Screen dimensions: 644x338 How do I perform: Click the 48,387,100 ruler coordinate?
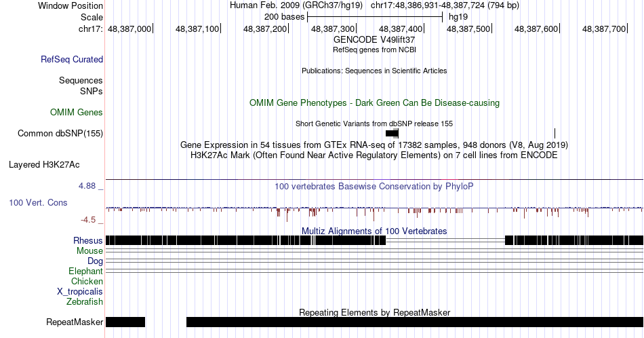[197, 29]
